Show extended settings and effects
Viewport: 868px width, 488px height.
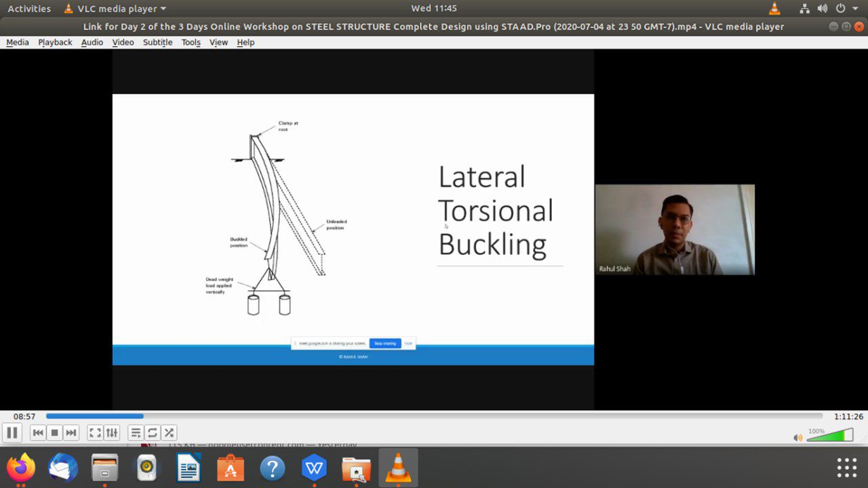click(112, 432)
